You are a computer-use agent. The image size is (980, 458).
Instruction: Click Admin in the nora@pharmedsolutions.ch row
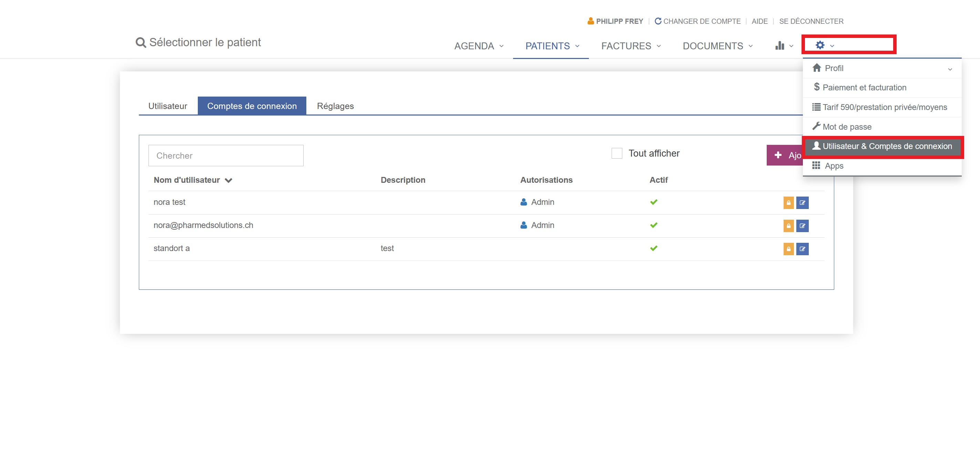pyautogui.click(x=542, y=226)
